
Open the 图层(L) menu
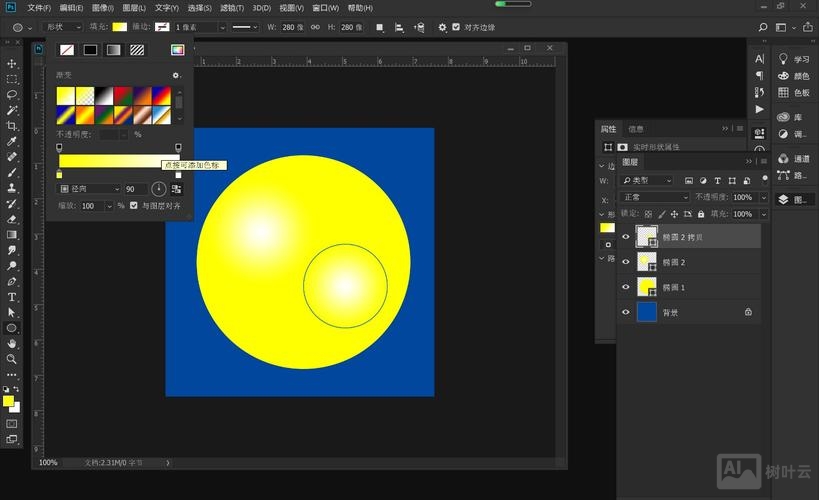[x=134, y=8]
